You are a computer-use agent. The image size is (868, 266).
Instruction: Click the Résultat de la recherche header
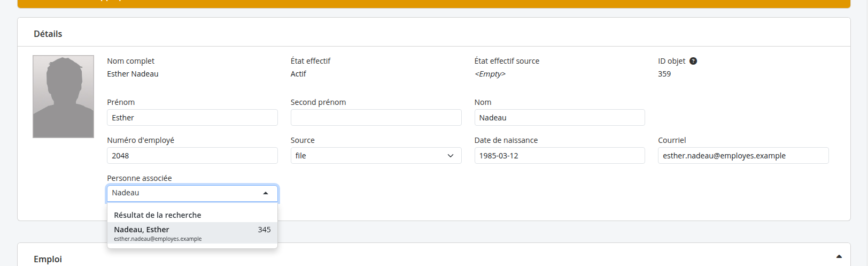[158, 215]
